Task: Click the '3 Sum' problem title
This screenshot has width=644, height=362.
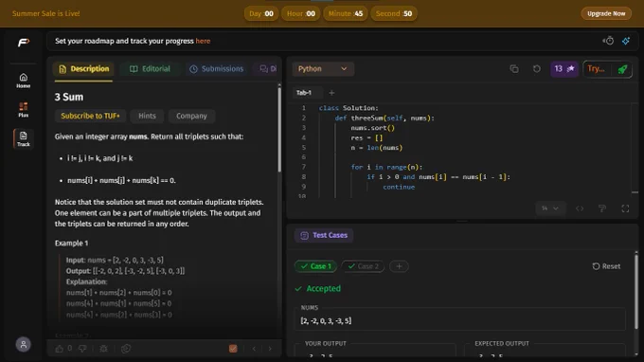Action: pos(69,97)
